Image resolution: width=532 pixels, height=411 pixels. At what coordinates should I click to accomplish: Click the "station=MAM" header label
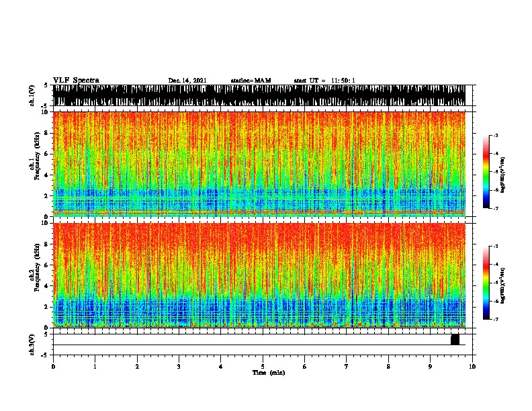click(251, 81)
